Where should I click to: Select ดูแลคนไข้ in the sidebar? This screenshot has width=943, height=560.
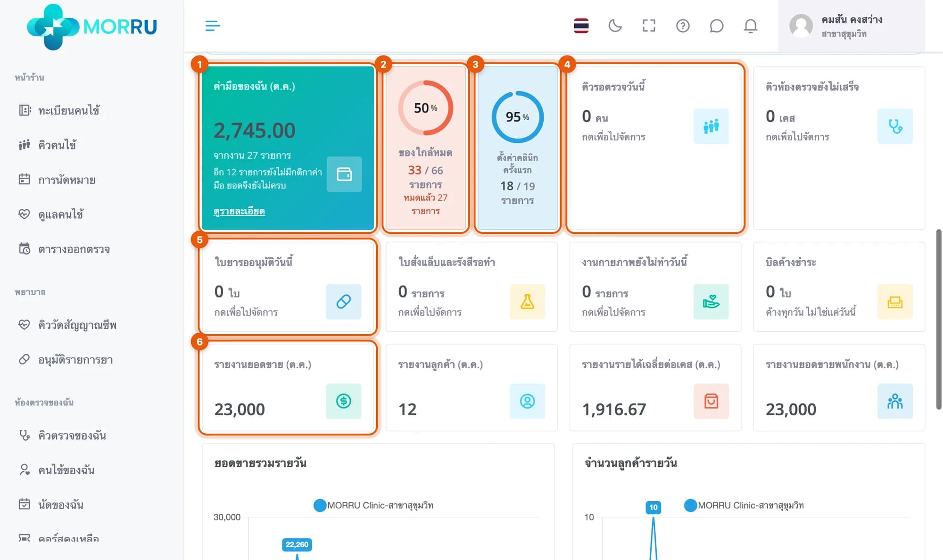(50, 214)
